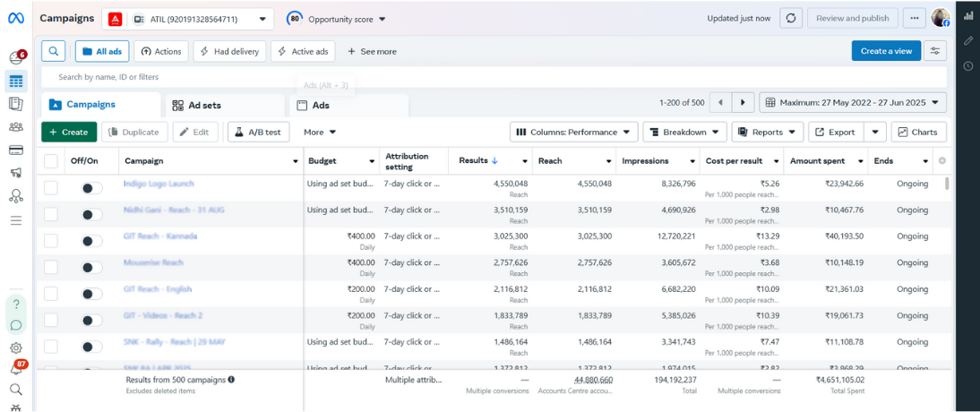Open edit pencil icon in right panel

point(968,40)
